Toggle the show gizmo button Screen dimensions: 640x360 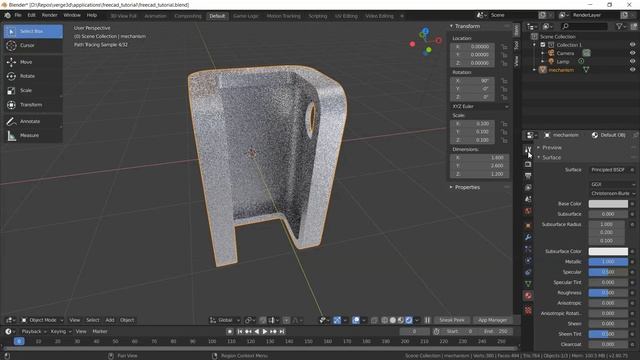pyautogui.click(x=337, y=320)
